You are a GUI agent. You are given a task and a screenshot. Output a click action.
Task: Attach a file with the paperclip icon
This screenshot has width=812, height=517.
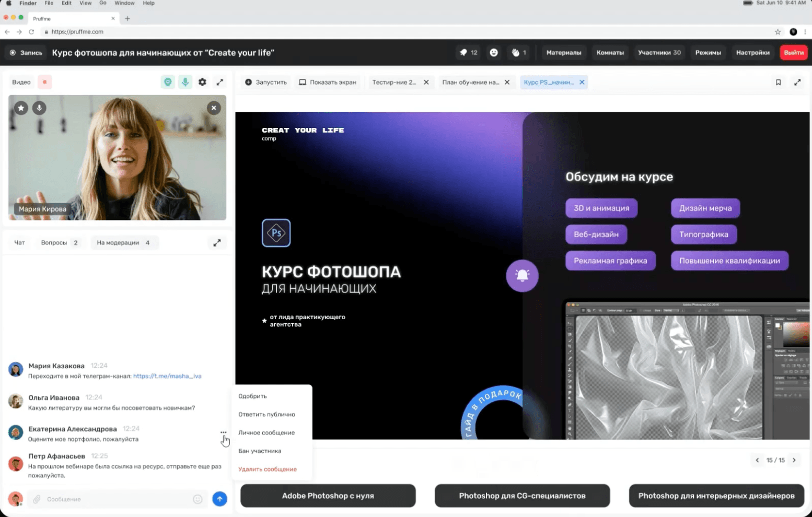point(37,499)
